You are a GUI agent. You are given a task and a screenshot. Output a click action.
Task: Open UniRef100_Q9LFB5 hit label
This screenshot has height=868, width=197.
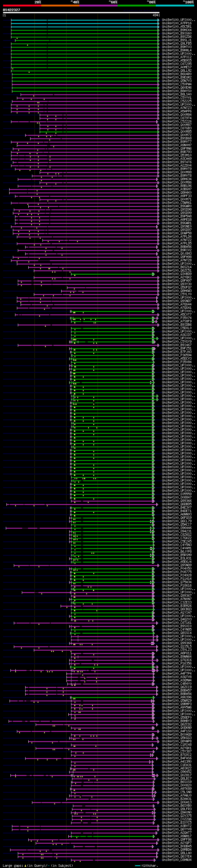(177, 43)
